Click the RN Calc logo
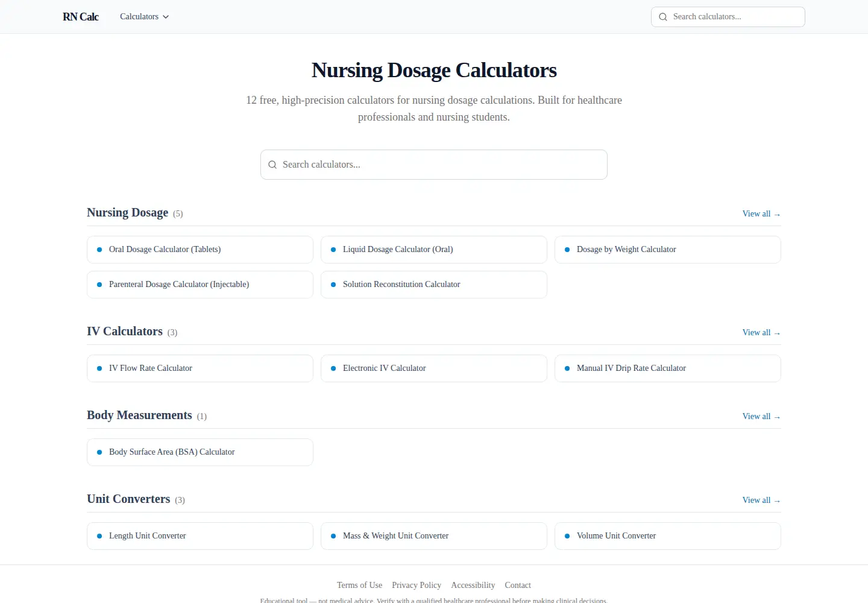 click(81, 17)
